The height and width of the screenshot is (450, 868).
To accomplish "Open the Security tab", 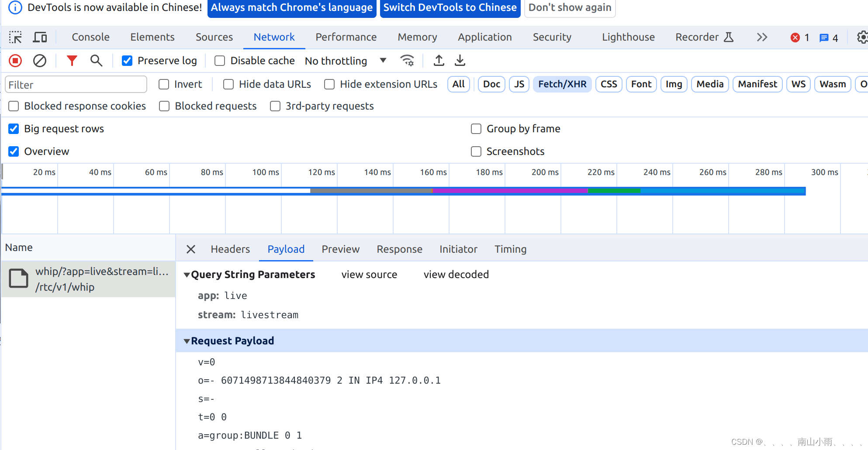I will (x=552, y=37).
